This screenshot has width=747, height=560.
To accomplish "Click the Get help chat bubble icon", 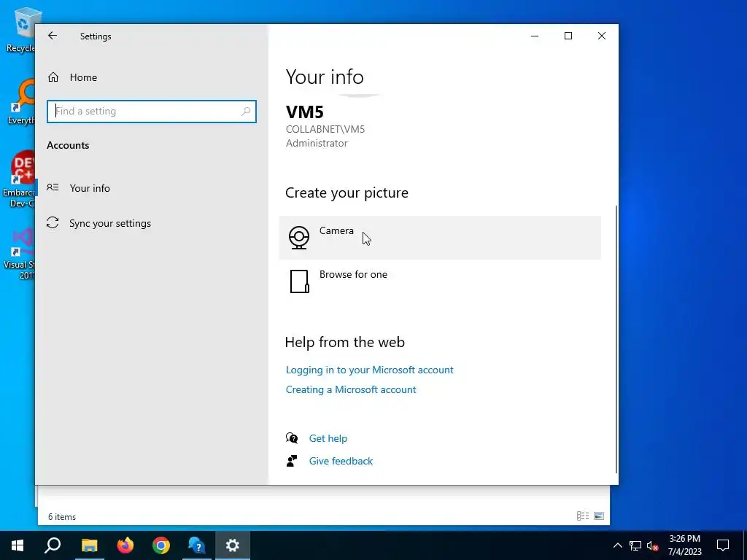I will pyautogui.click(x=292, y=437).
